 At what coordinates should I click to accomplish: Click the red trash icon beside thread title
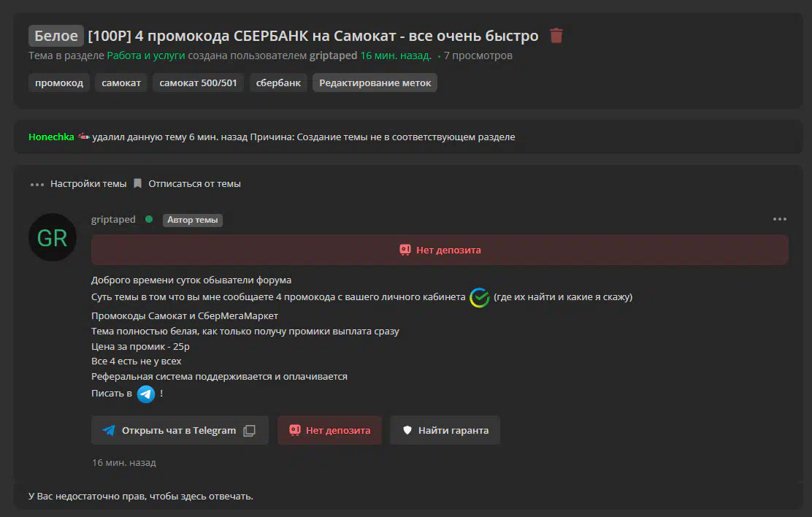[556, 36]
